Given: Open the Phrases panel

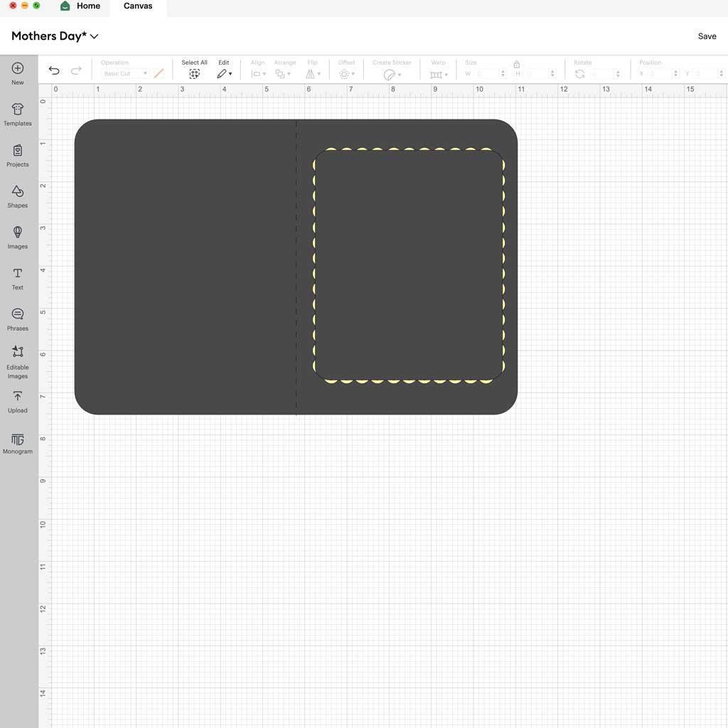Looking at the screenshot, I should (18, 319).
